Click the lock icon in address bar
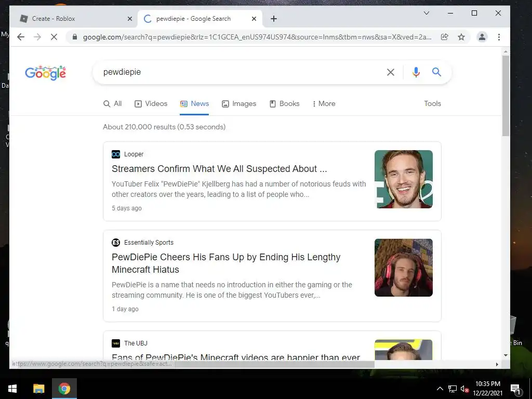532x399 pixels. (x=75, y=37)
